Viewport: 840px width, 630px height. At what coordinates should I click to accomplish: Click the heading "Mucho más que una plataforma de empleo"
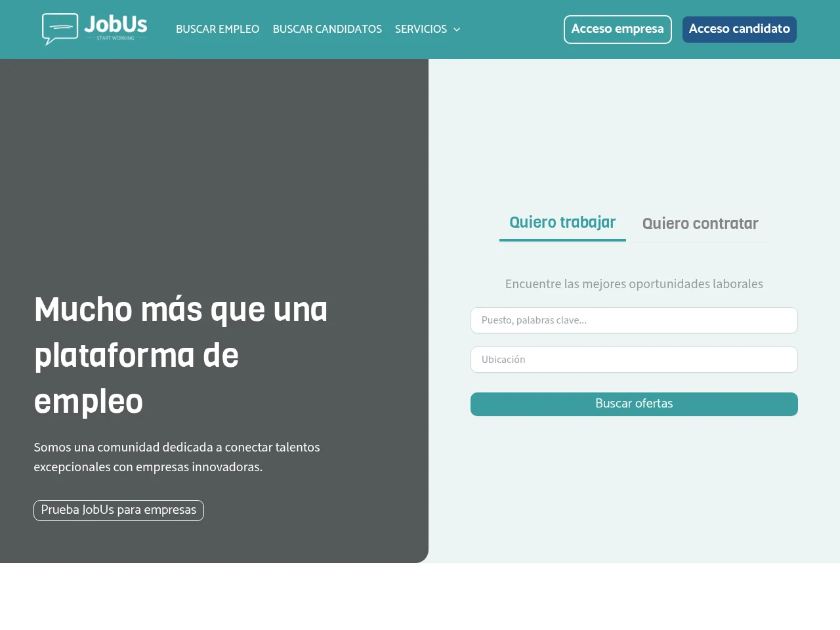(x=181, y=355)
